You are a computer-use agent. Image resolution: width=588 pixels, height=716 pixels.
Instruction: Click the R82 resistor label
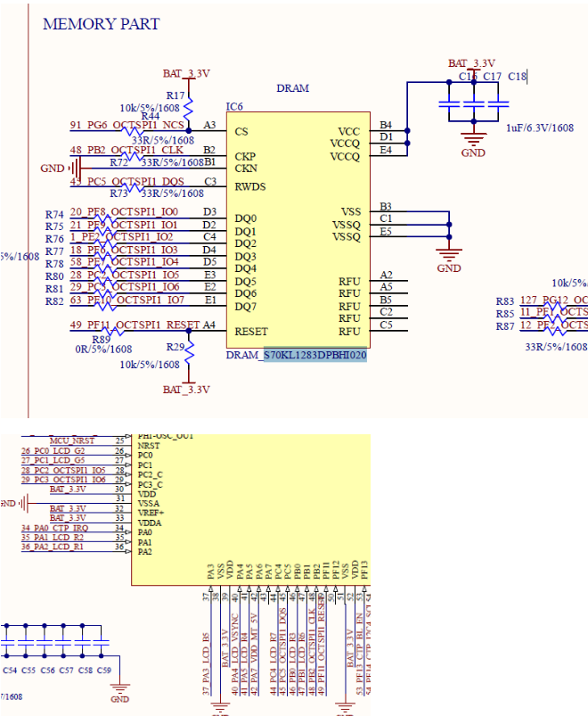pos(54,300)
